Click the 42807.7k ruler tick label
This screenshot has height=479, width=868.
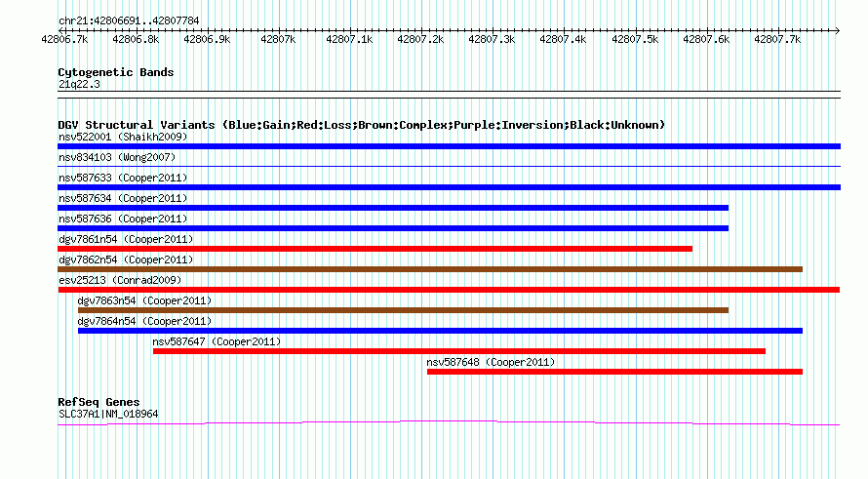click(x=777, y=39)
